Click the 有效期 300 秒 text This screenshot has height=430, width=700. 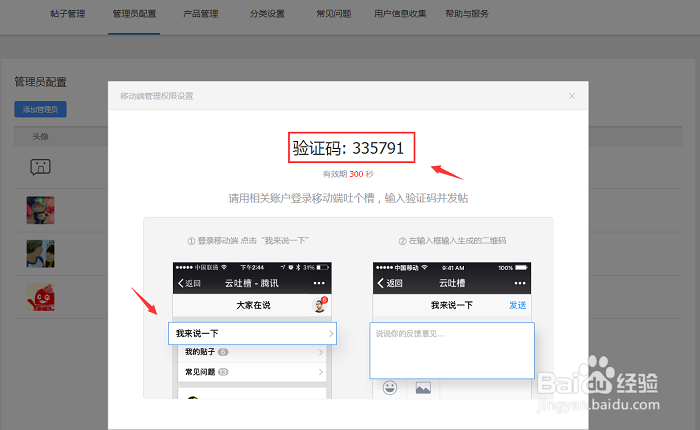[x=348, y=174]
